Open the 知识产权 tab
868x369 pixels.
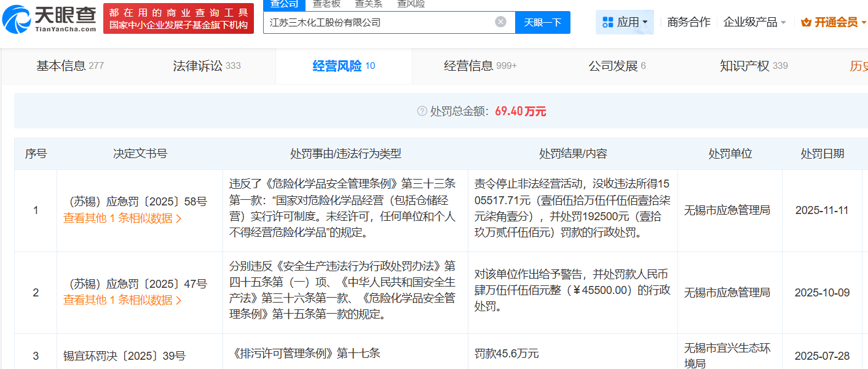click(x=753, y=66)
